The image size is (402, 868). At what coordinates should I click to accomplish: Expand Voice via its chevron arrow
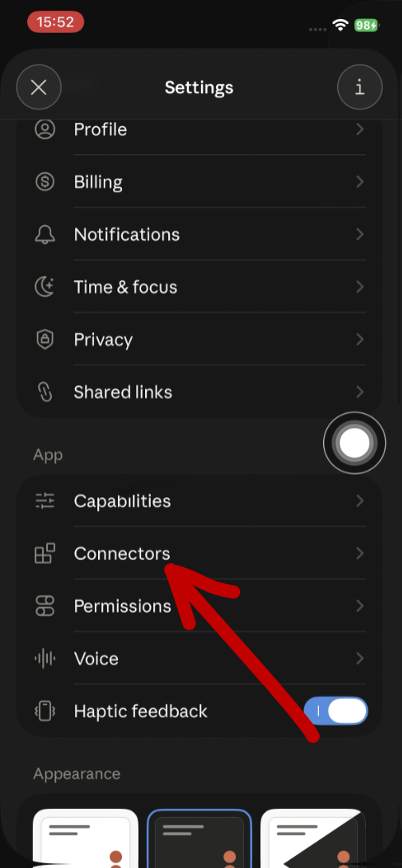point(360,658)
